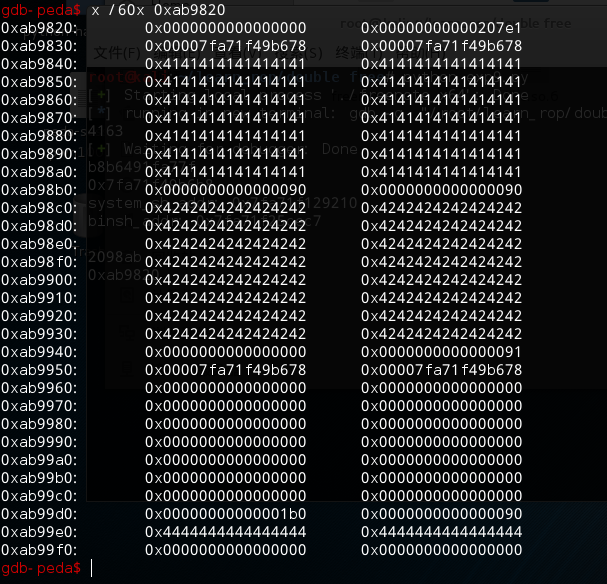Click address label 0xab9930:
This screenshot has height=584, width=607.
[x=39, y=334]
